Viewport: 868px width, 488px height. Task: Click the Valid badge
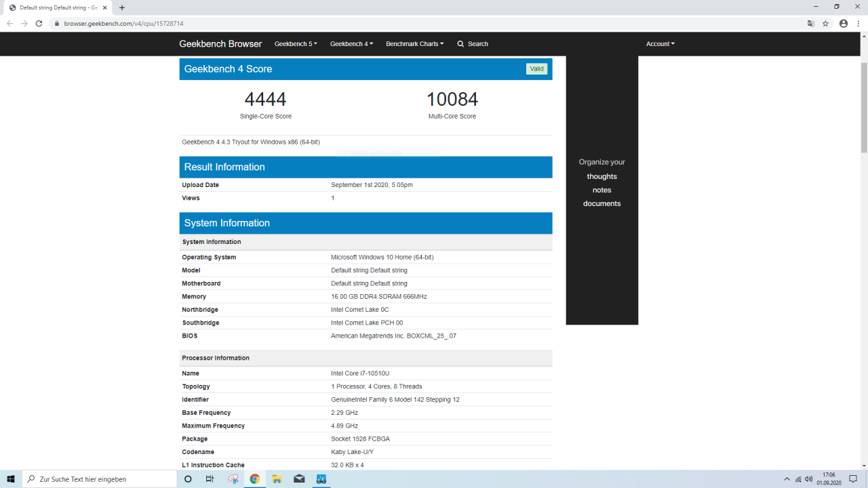pyautogui.click(x=537, y=68)
